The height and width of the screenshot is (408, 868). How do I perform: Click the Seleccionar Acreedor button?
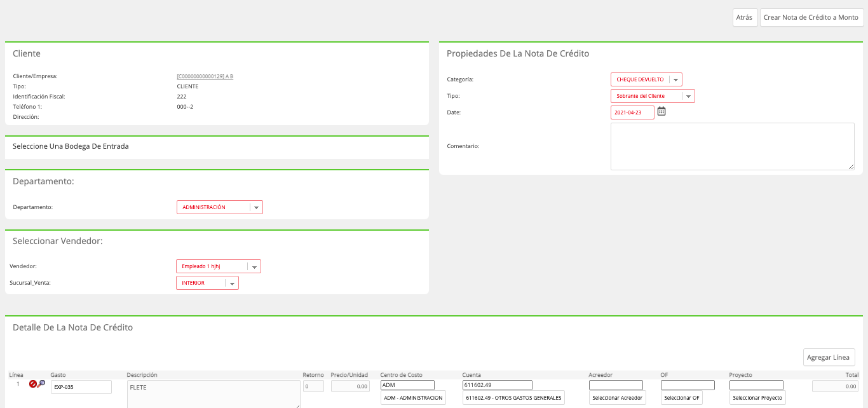(618, 398)
